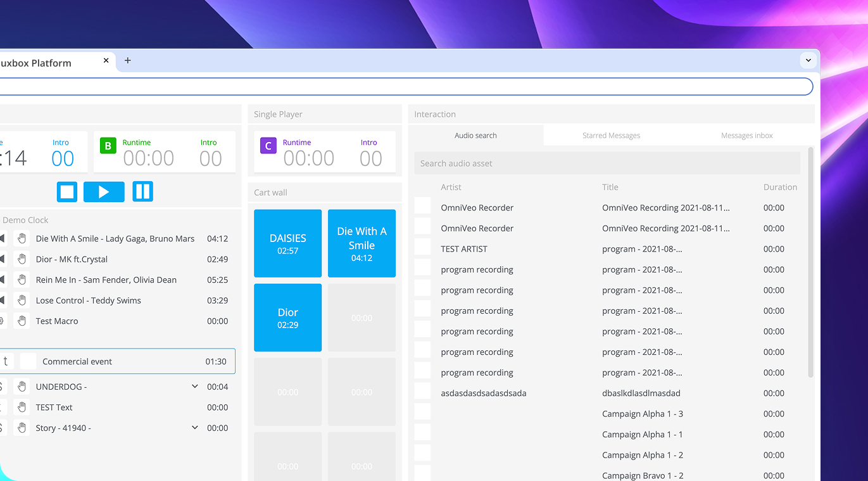Viewport: 868px width, 481px height.
Task: Trigger the DAISIES cart wall button
Action: coord(287,243)
